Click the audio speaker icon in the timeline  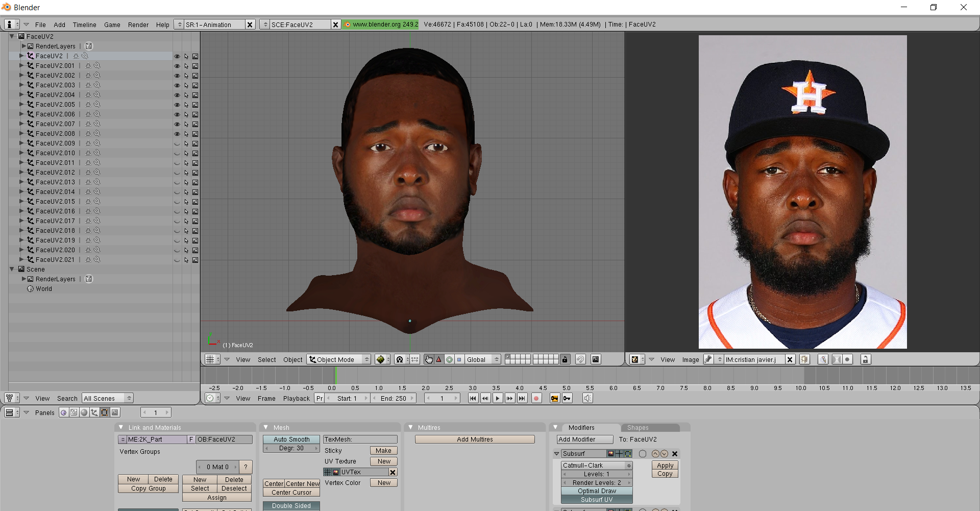pyautogui.click(x=587, y=398)
